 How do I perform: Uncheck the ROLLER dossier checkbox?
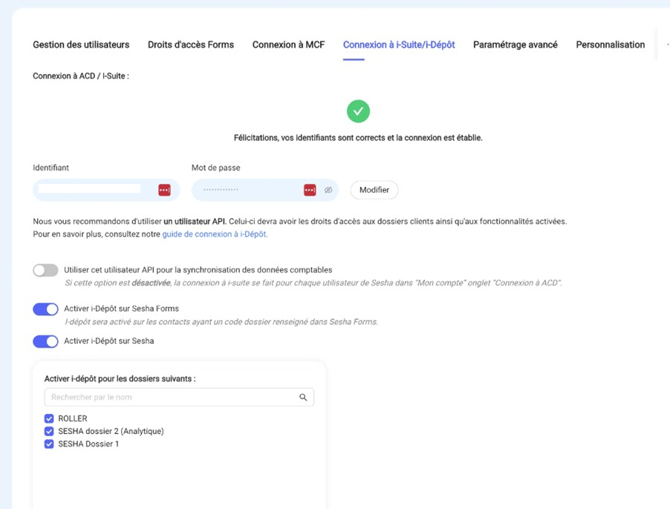(x=49, y=419)
